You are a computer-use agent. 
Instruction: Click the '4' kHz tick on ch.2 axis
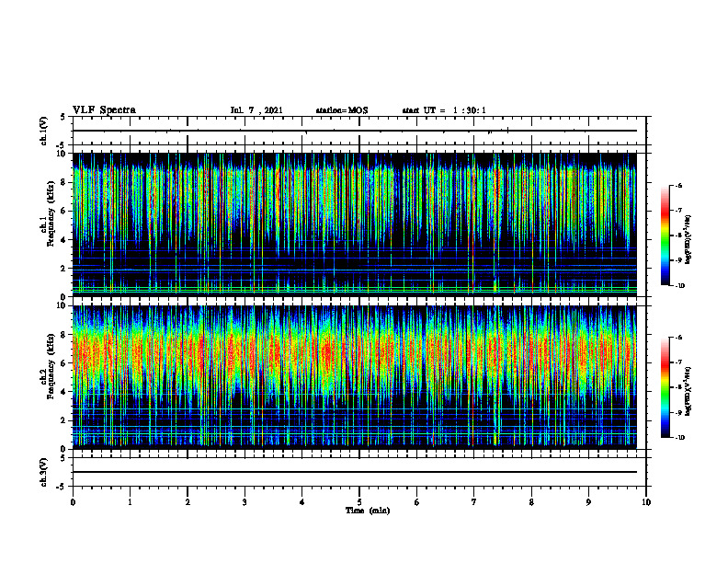click(63, 392)
